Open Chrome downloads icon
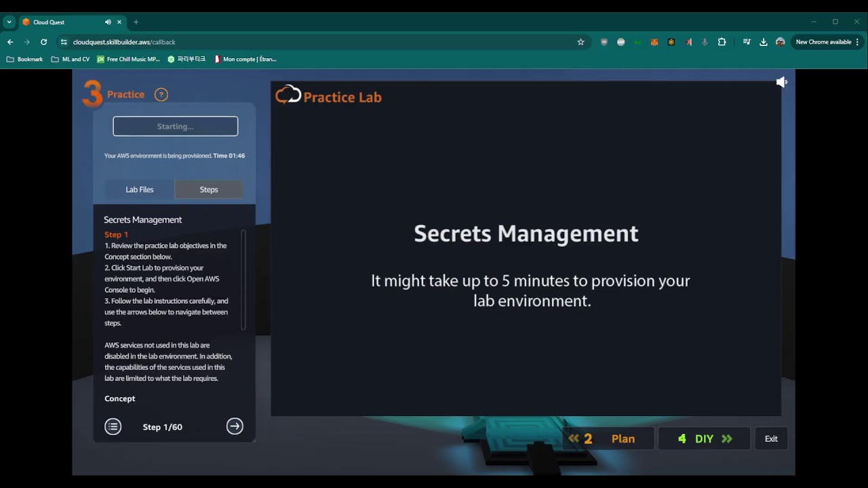Screen dimensions: 868x488 coord(764,42)
